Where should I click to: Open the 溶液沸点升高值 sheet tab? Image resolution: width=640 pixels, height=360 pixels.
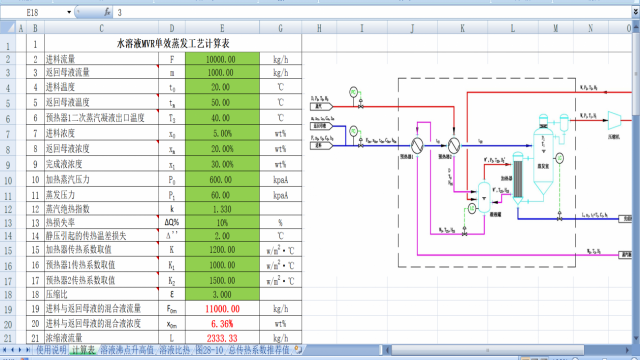point(127,350)
